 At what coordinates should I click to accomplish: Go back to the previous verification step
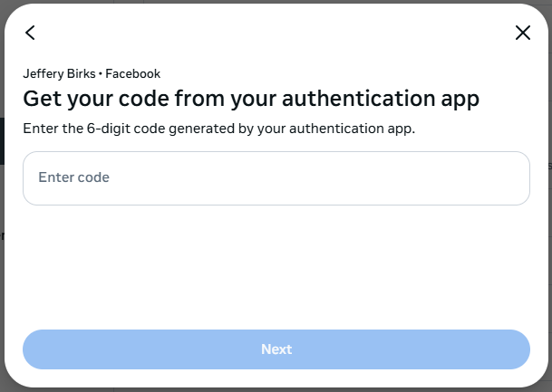coord(30,33)
